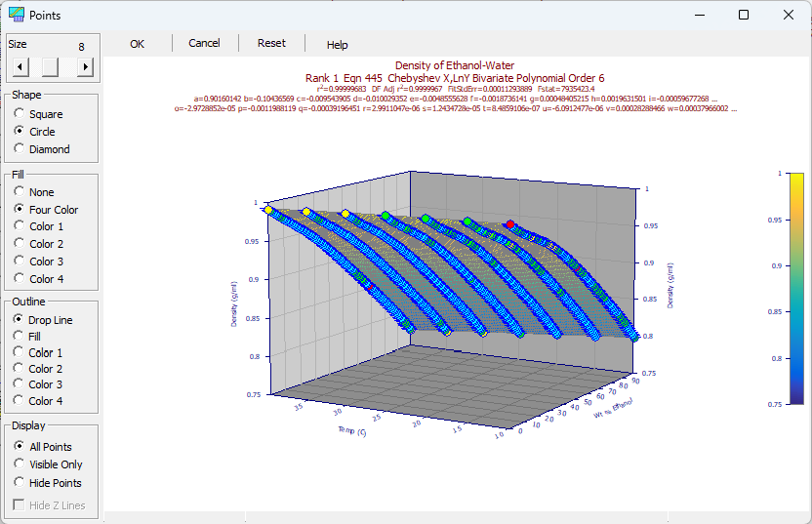Click the Size slider thumb
This screenshot has height=524, width=812.
[x=50, y=66]
